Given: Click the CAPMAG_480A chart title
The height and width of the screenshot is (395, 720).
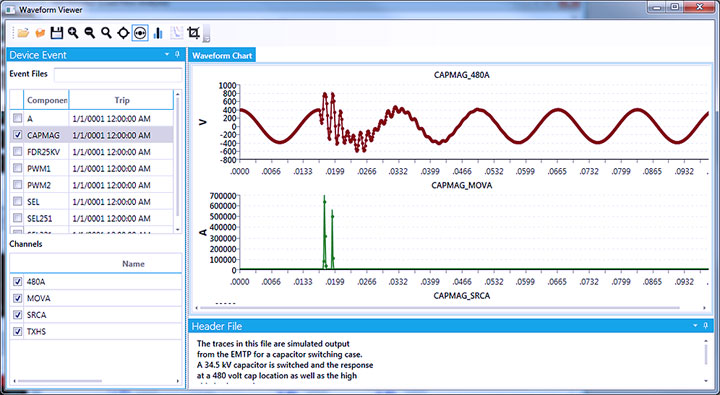Looking at the screenshot, I should pos(461,75).
